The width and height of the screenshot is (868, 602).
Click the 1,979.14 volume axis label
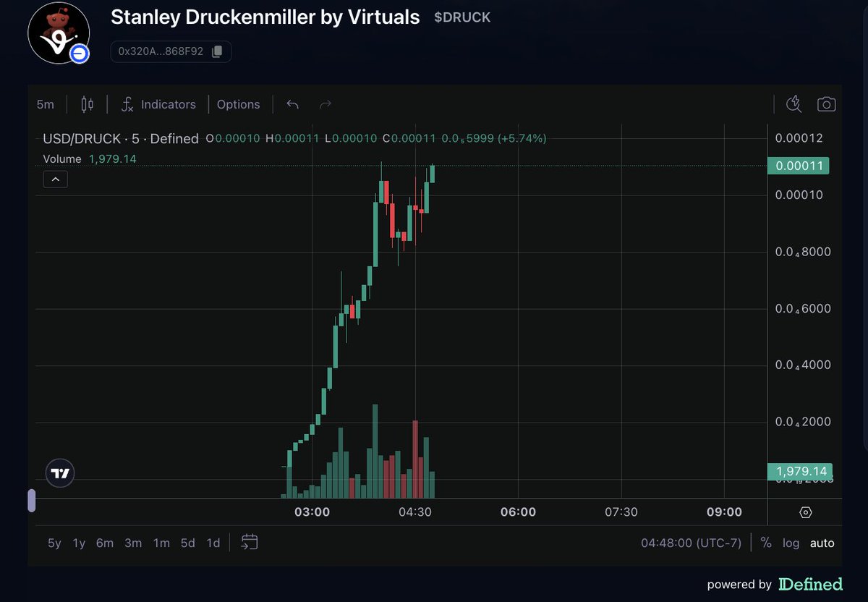pos(800,472)
